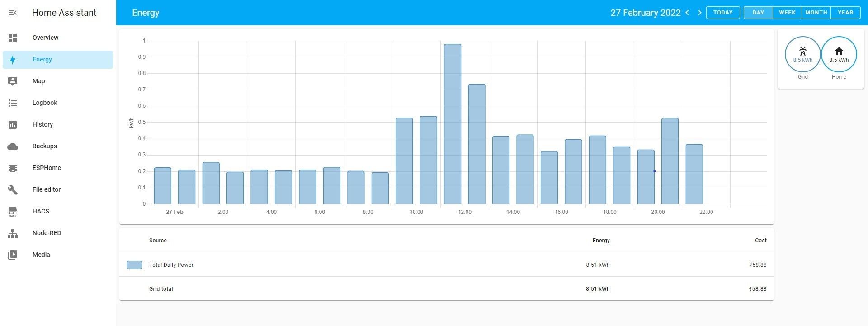The image size is (868, 326).
Task: Switch energy view to Week
Action: coord(787,13)
